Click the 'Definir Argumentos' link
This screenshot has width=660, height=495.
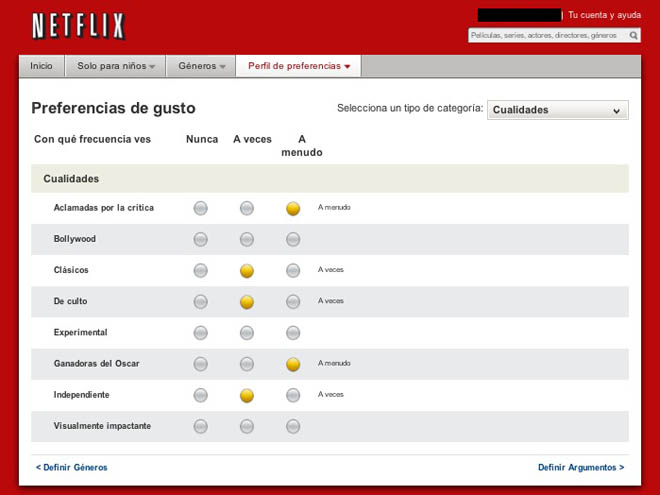pos(580,467)
